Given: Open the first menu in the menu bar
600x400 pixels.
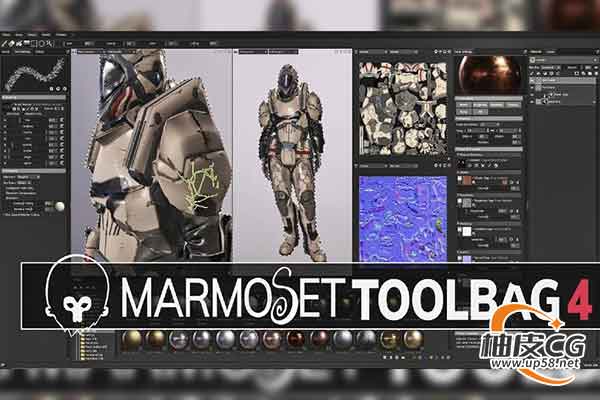Looking at the screenshot, I should 6,35.
